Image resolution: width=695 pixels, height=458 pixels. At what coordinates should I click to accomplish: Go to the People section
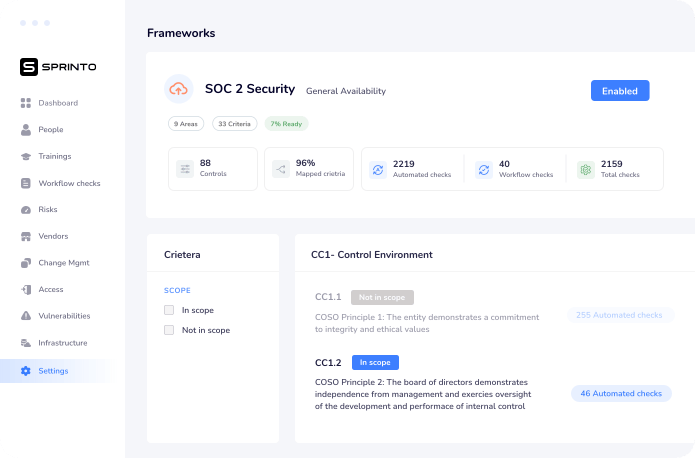[51, 129]
